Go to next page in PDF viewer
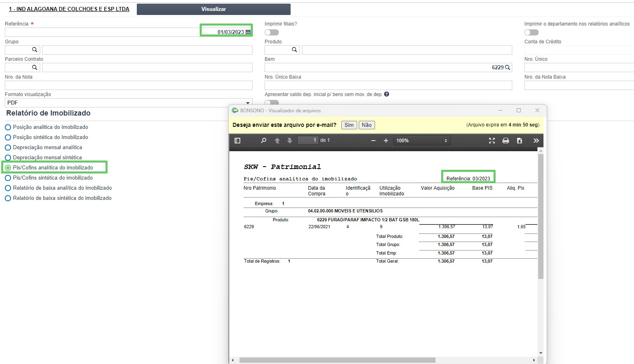Screen dimensions: 634x364 pyautogui.click(x=290, y=141)
